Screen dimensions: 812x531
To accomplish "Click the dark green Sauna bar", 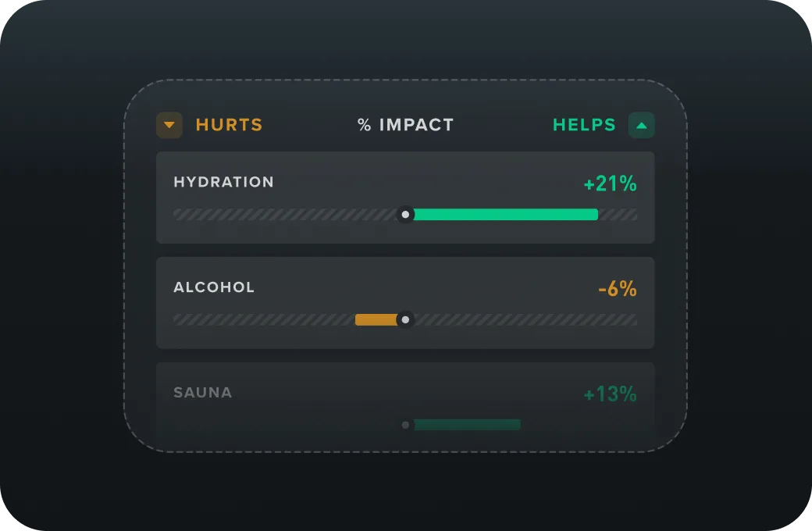I will tap(467, 425).
